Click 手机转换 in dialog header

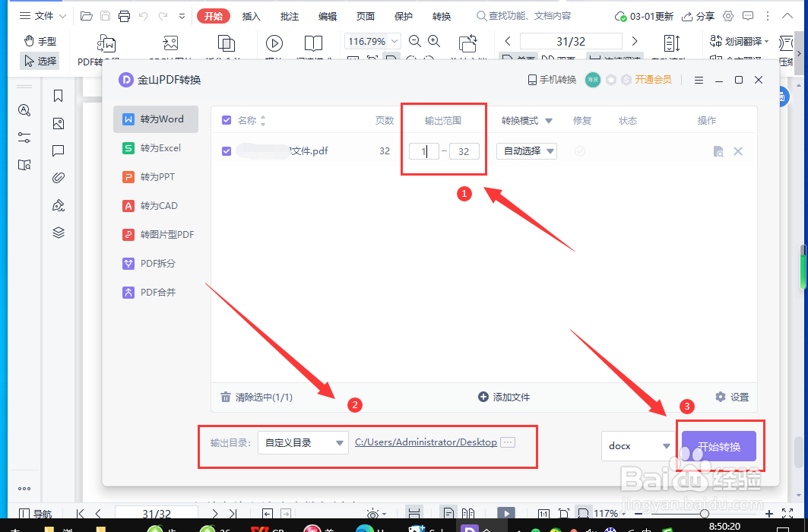tap(552, 80)
